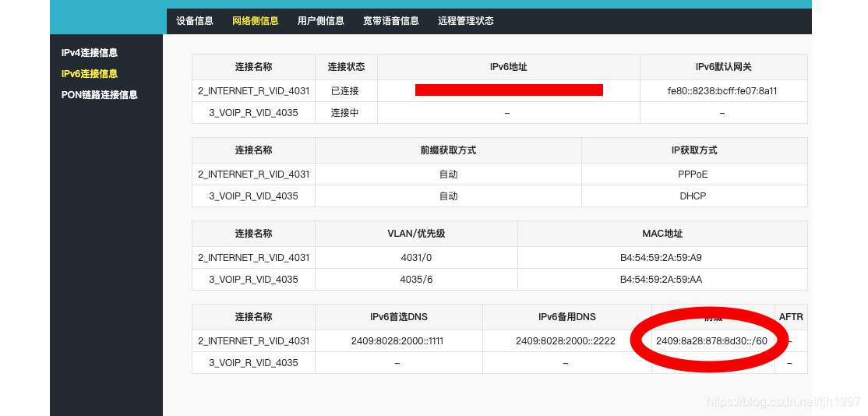Click the 连接中 status cell
The image size is (868, 416).
coord(345,113)
